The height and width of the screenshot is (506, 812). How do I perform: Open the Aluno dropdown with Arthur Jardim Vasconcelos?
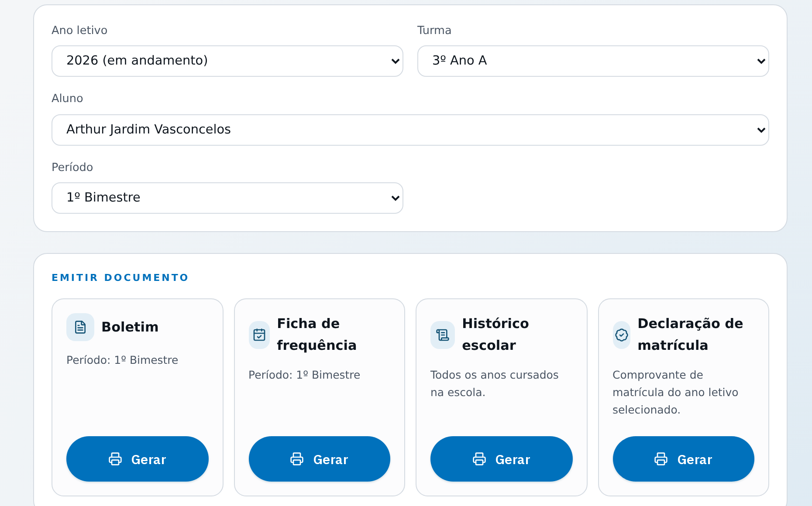pyautogui.click(x=410, y=130)
